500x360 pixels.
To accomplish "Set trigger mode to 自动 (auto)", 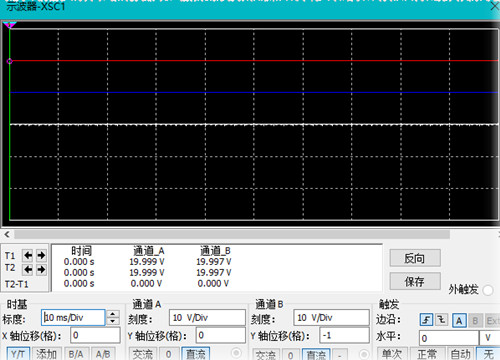I will (460, 354).
